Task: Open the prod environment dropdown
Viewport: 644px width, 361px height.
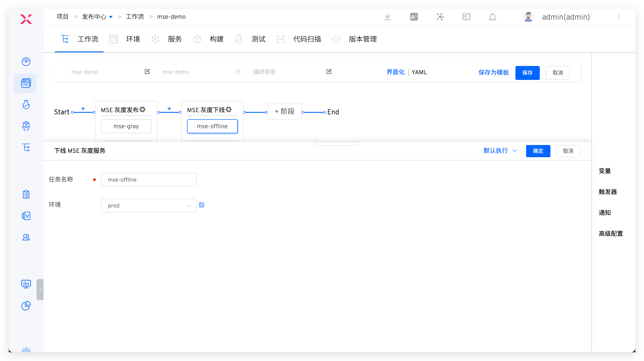Action: pyautogui.click(x=149, y=206)
